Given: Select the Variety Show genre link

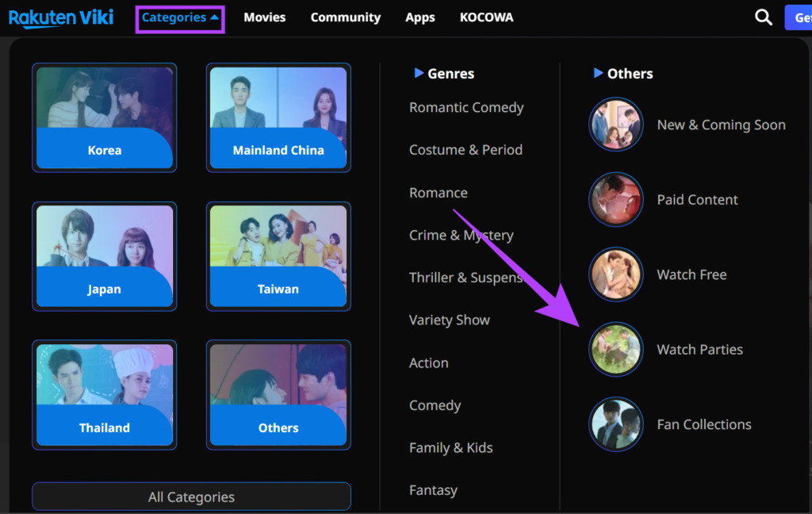Looking at the screenshot, I should pyautogui.click(x=449, y=320).
